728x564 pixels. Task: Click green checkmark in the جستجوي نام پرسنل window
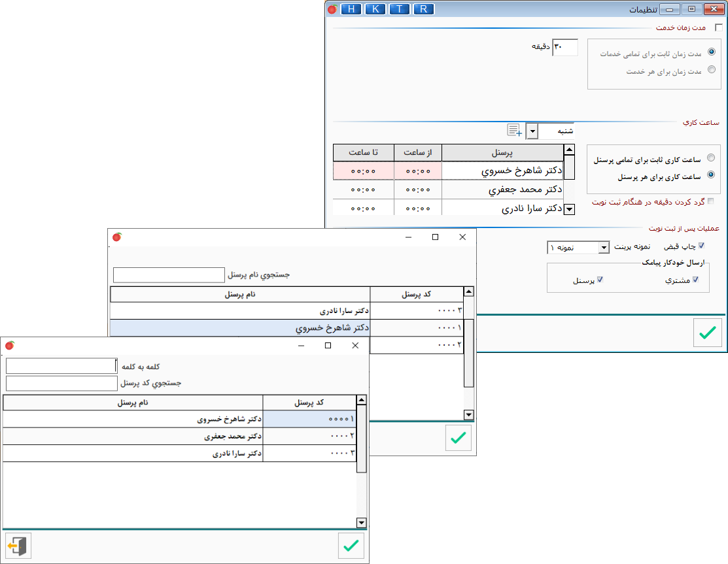[x=458, y=438]
